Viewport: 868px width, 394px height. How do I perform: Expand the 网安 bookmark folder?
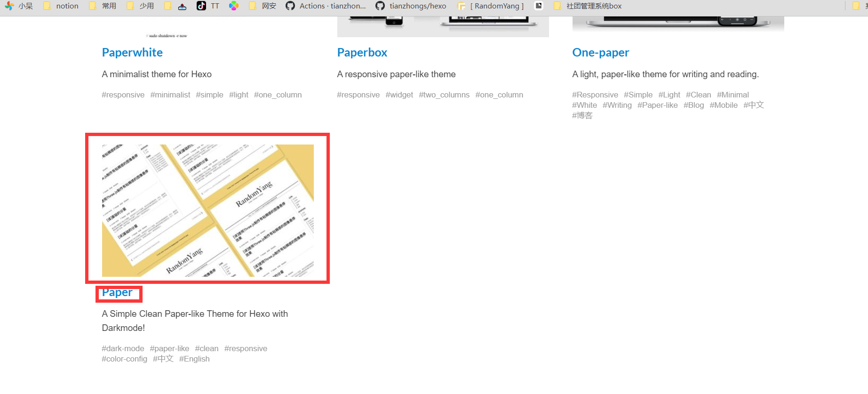point(263,6)
